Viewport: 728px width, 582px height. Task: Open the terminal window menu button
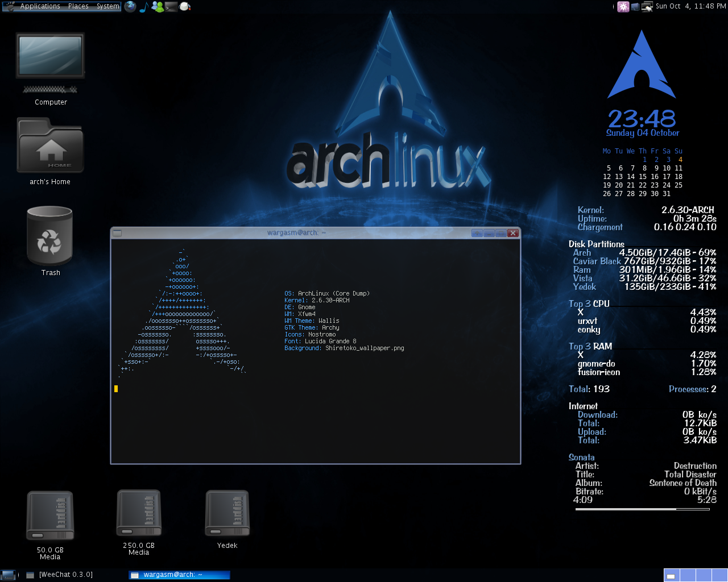coord(117,233)
